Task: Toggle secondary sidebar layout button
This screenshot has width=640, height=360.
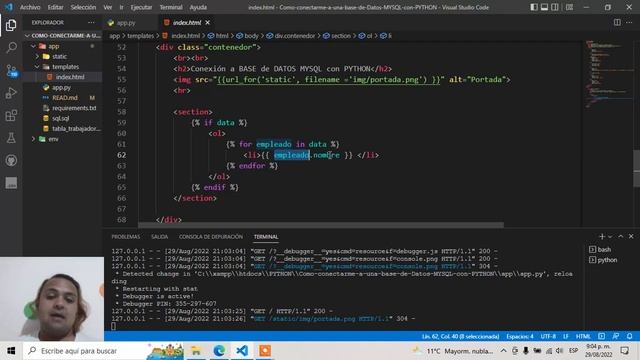Action: pyautogui.click(x=555, y=7)
